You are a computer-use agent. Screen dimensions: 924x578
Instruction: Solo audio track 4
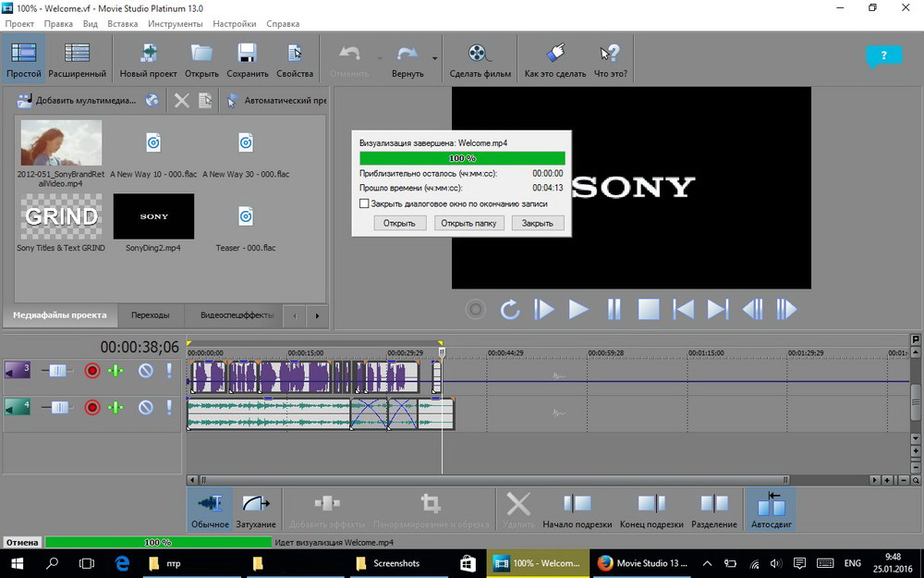tap(170, 407)
